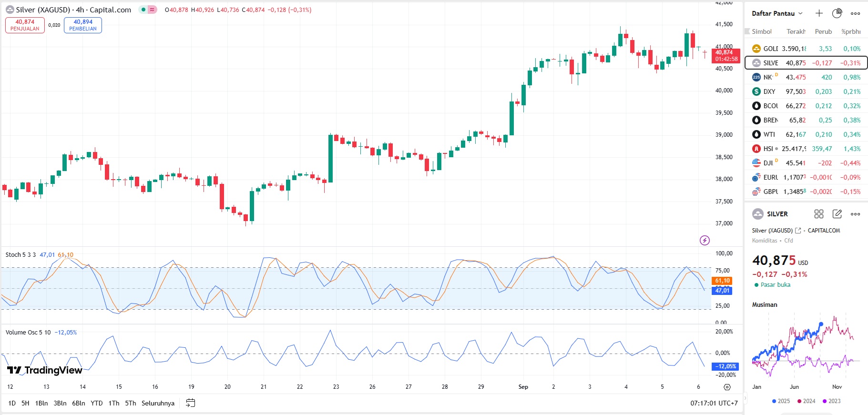Open the external link icon next to Silver (XAGUSD)
This screenshot has height=415, width=868.
798,231
